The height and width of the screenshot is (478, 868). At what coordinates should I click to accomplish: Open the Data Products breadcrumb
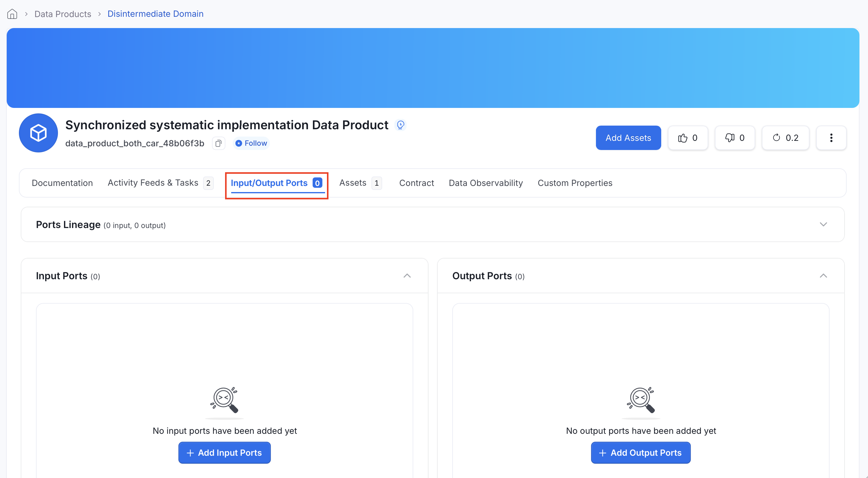pos(63,14)
